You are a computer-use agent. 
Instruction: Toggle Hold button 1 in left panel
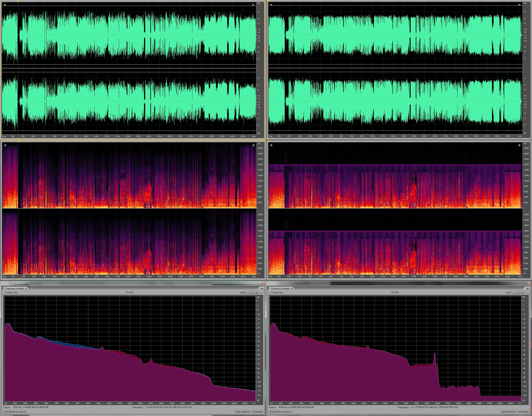point(248,293)
